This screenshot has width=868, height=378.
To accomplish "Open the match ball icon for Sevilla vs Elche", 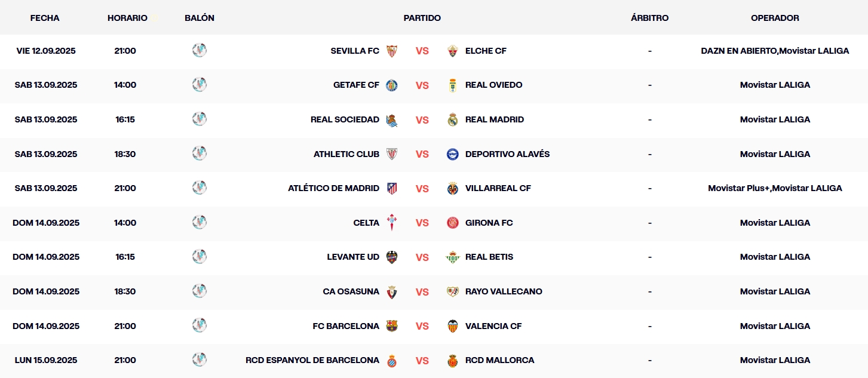I will [200, 51].
